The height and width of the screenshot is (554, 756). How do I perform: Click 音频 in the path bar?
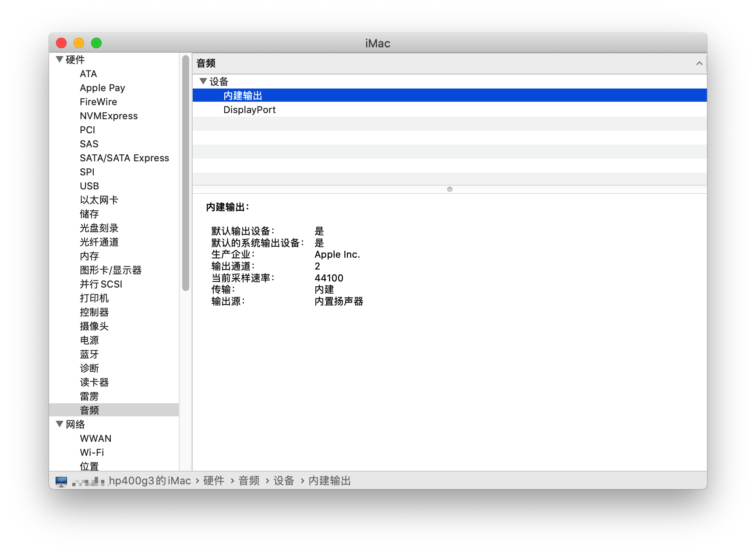[x=249, y=481]
